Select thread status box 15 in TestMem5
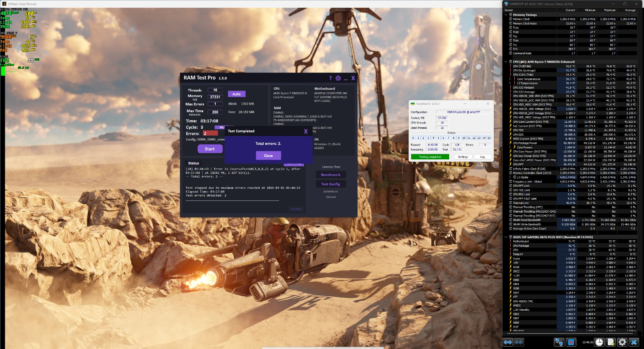This screenshot has height=349, width=644. [x=489, y=138]
